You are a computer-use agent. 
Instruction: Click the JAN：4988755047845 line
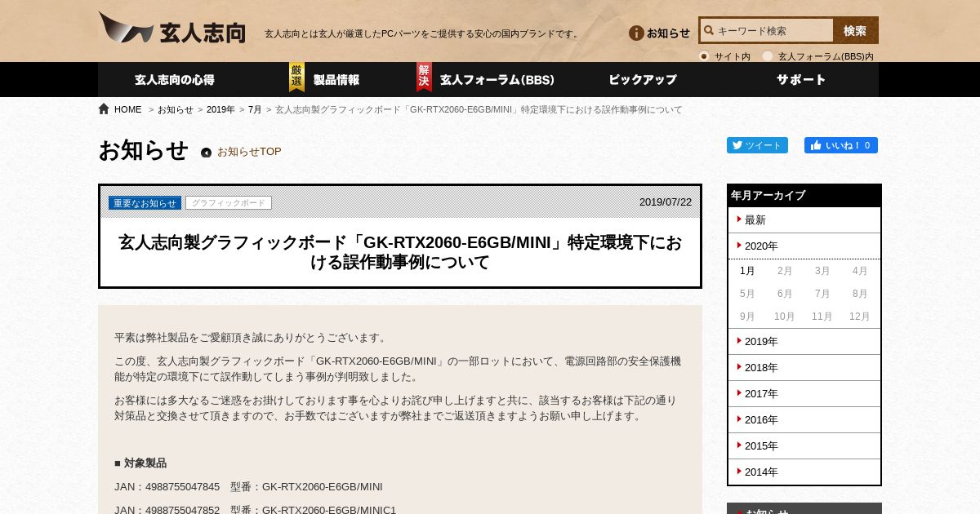tap(248, 487)
